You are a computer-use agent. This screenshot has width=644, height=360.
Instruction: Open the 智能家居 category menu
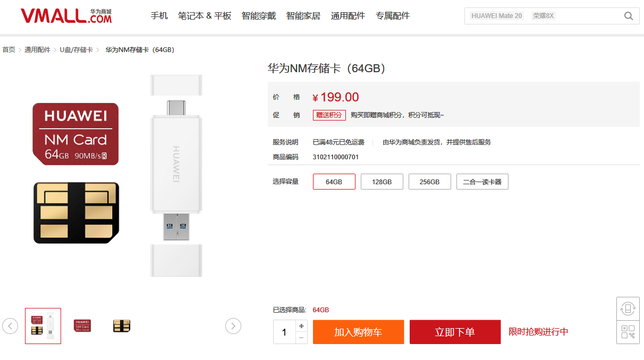pyautogui.click(x=303, y=16)
